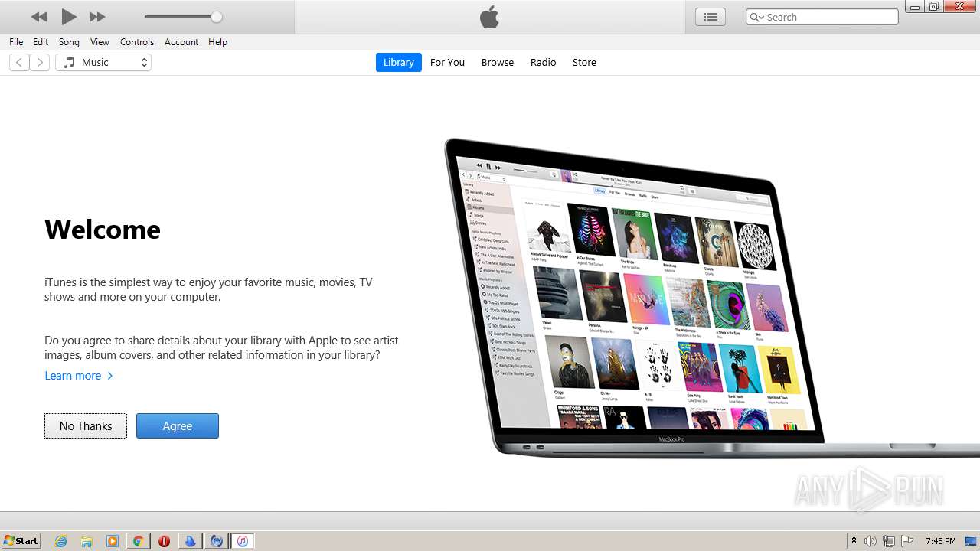Screen dimensions: 980x551
Task: Open the View menu
Action: point(100,42)
